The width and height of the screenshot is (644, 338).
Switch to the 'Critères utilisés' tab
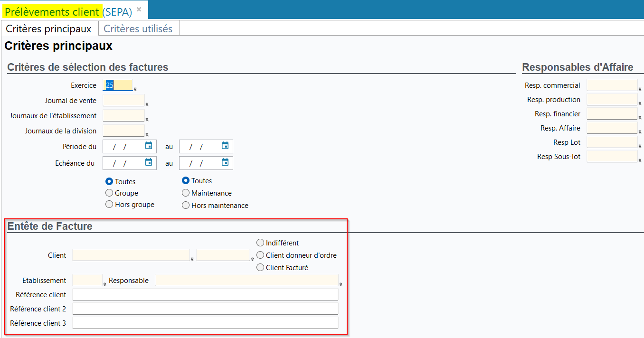click(138, 29)
